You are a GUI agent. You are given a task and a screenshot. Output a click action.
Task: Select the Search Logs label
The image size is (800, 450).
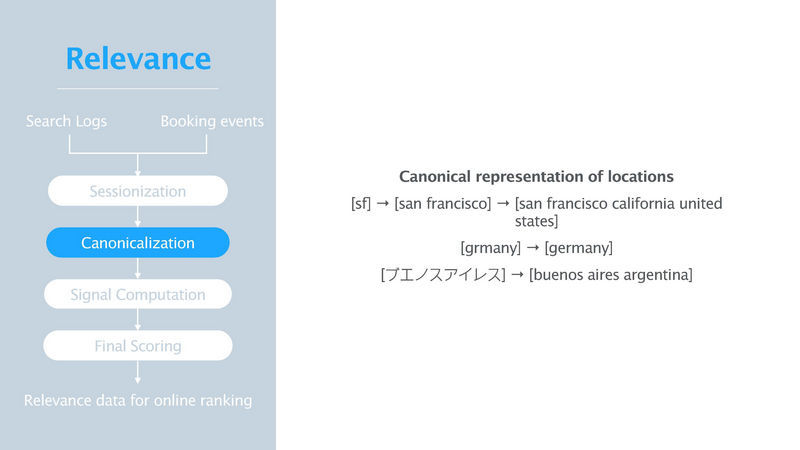[x=67, y=122]
